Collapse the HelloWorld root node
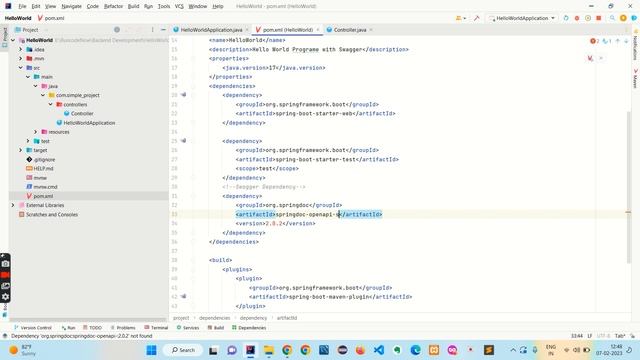The height and width of the screenshot is (360, 640). coord(13,40)
